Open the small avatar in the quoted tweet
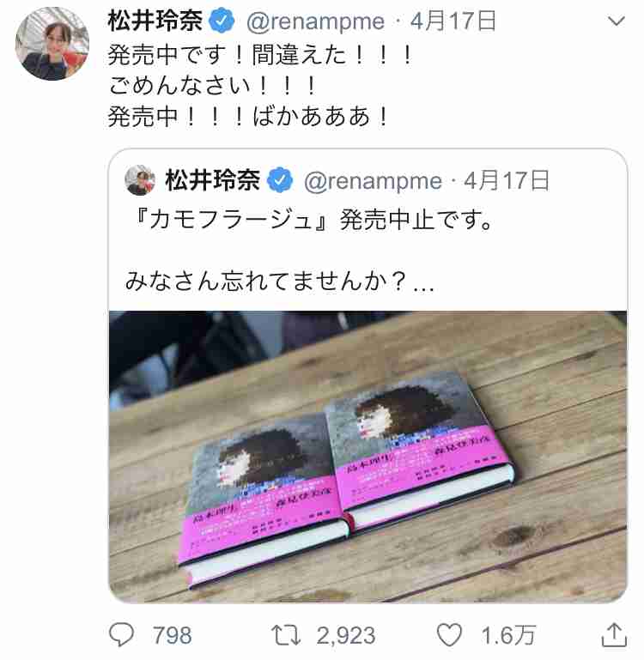 (x=140, y=180)
